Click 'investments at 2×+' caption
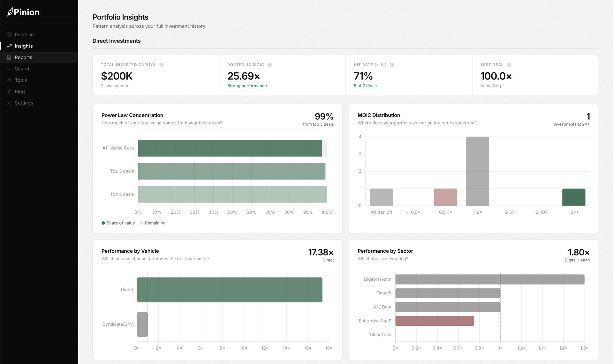The image size is (613, 364). [571, 124]
